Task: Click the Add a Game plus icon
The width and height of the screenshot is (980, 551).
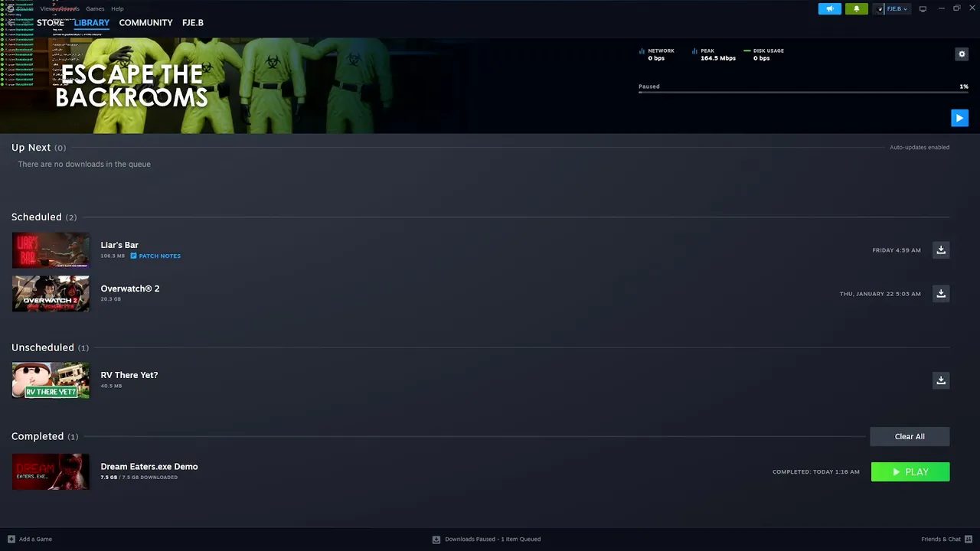Action: click(x=11, y=539)
